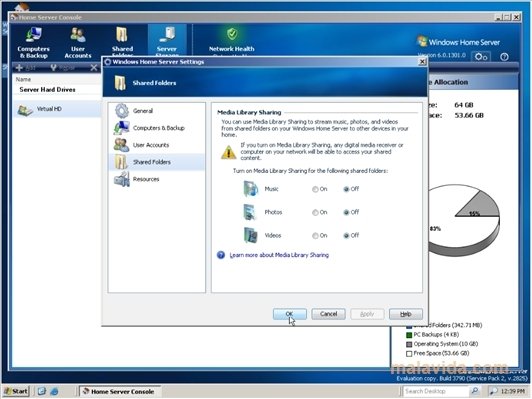532x399 pixels.
Task: Click the desktop search magnifier icon
Action: [475, 391]
